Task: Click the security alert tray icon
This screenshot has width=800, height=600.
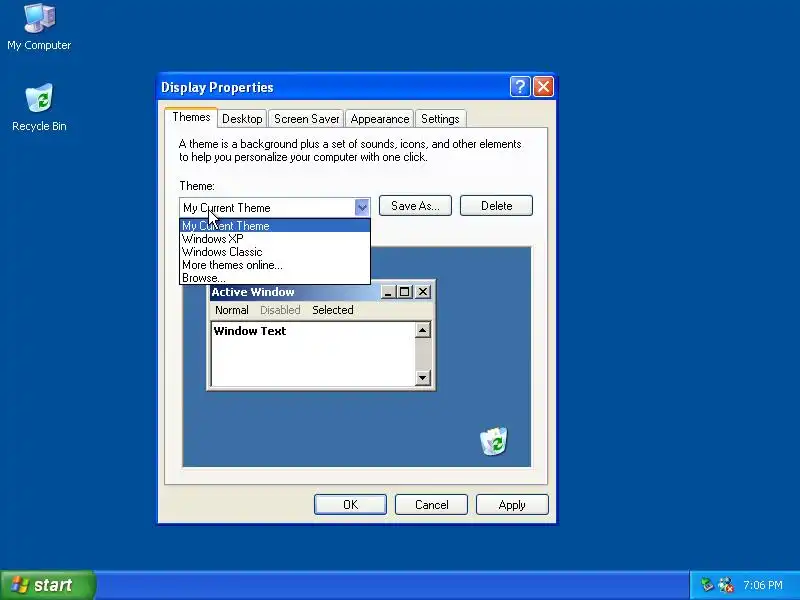Action: [x=726, y=585]
